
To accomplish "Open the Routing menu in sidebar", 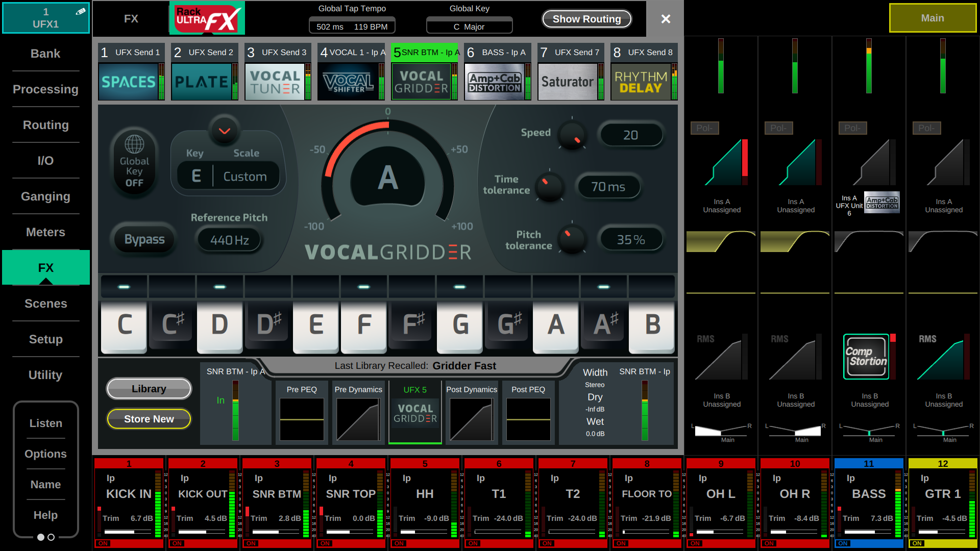I will coord(45,125).
